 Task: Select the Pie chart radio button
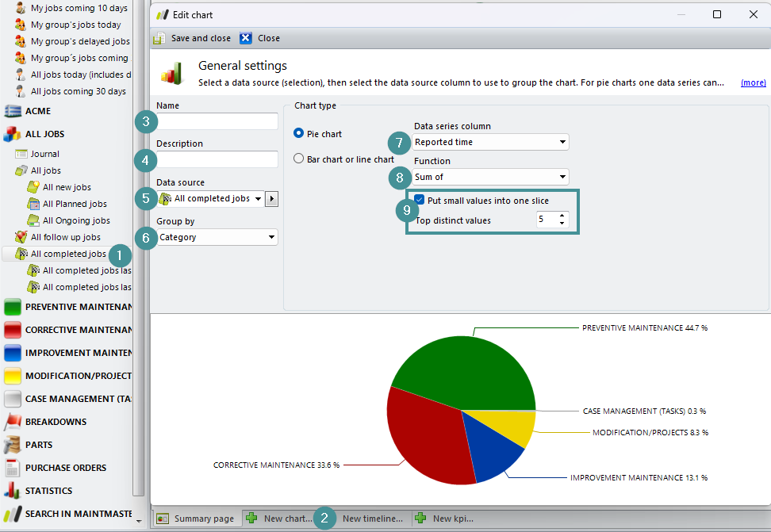click(299, 134)
